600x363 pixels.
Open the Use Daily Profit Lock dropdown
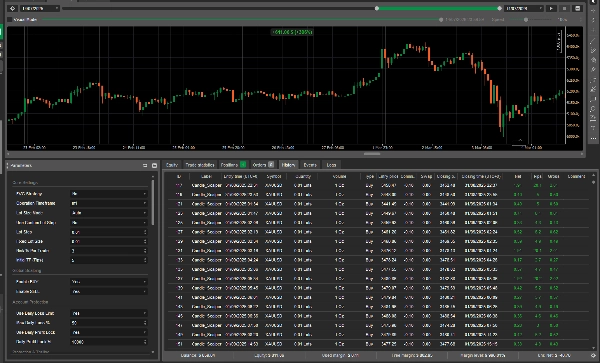pyautogui.click(x=109, y=332)
